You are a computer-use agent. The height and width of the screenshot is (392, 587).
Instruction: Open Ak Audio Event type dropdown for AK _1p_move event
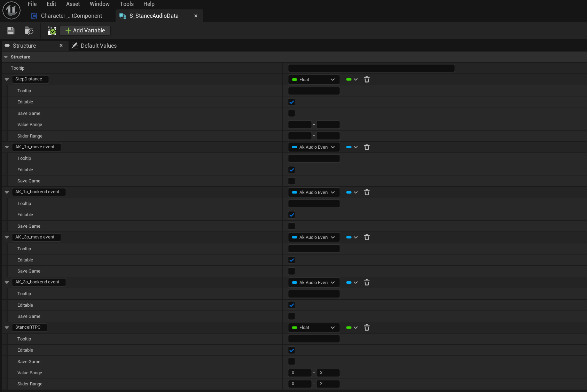pos(314,147)
